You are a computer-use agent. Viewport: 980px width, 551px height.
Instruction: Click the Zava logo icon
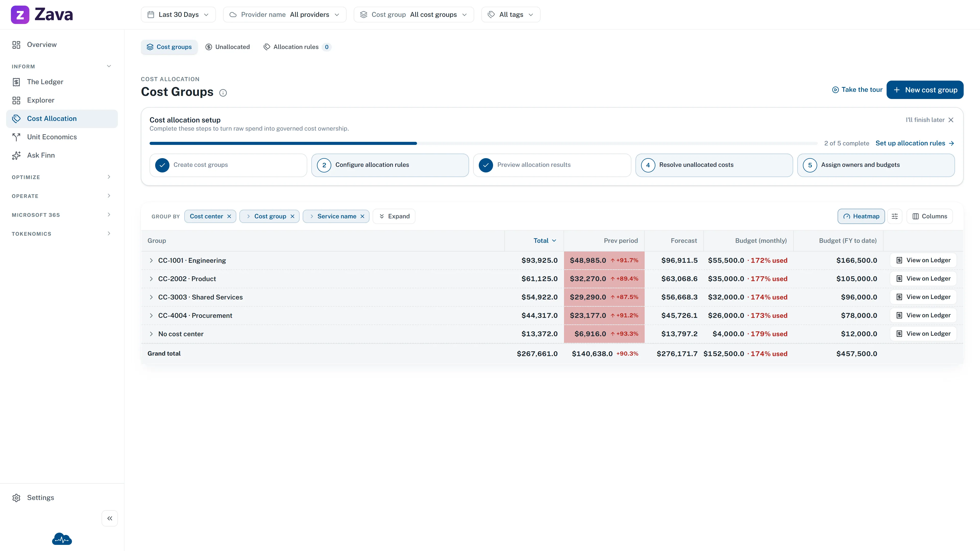point(20,15)
